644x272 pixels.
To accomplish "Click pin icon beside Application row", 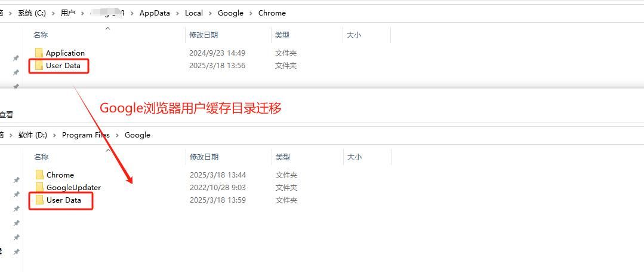I will click(x=16, y=59).
